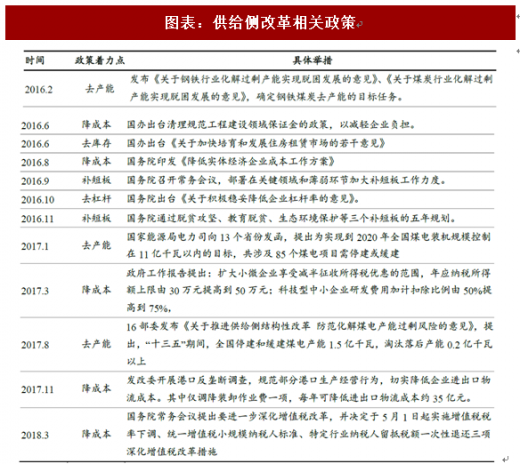This screenshot has height=464, width=520.
Task: Click the text 国务院召开常务会议 in the 2016.9 row
Action: 171,180
